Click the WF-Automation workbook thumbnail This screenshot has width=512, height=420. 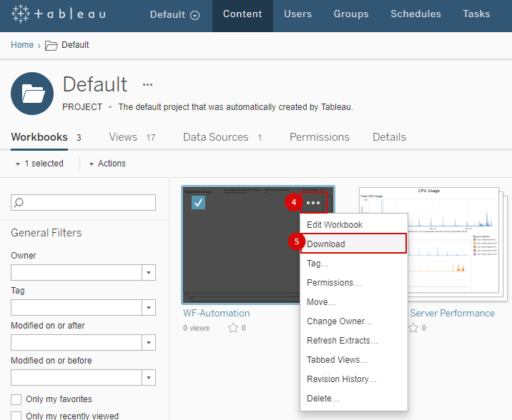click(242, 244)
